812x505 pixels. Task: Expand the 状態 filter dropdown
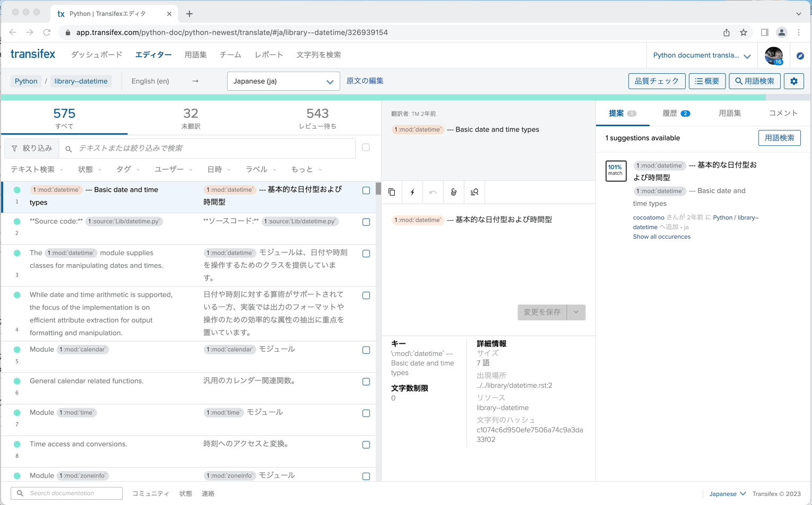[x=89, y=169]
